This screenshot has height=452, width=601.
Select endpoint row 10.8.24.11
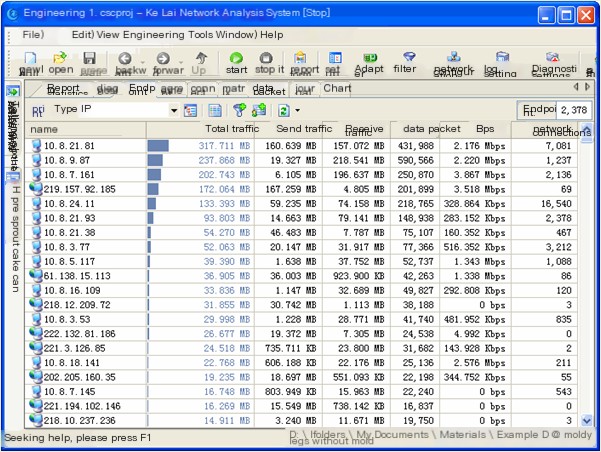point(302,204)
